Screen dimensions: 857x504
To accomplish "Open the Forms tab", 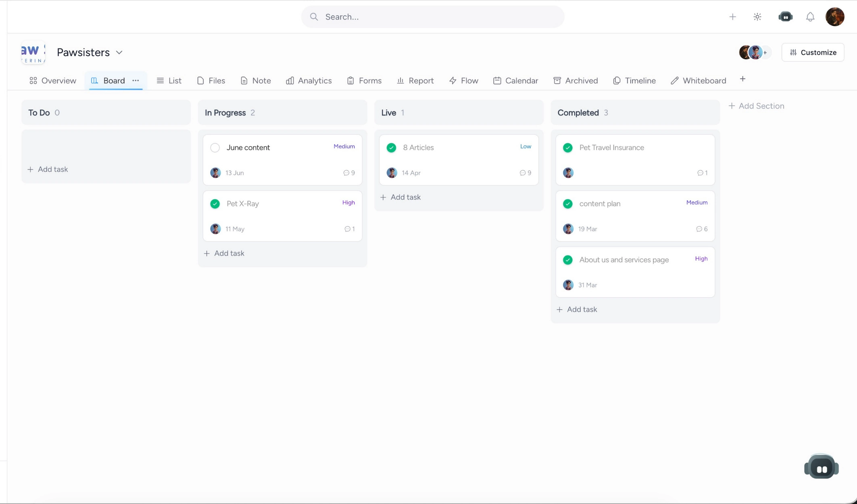I will coord(364,81).
